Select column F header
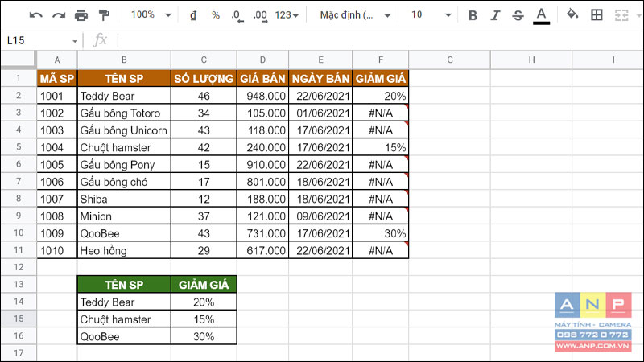Screen dimensions: 644x362 coord(380,60)
